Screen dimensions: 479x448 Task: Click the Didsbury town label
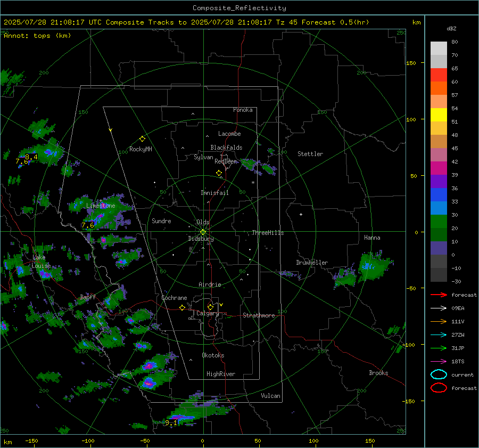pos(201,239)
